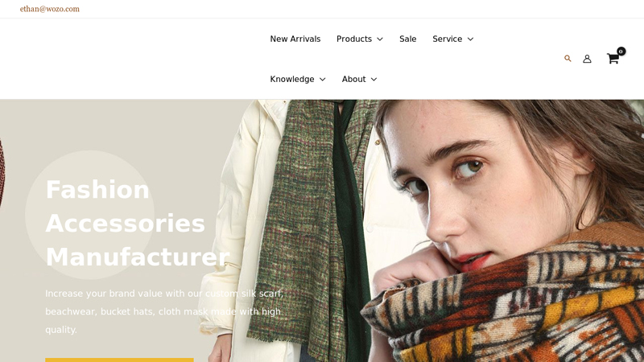Open the site search magnifier icon
Viewport: 644px width, 362px height.
[x=568, y=59]
